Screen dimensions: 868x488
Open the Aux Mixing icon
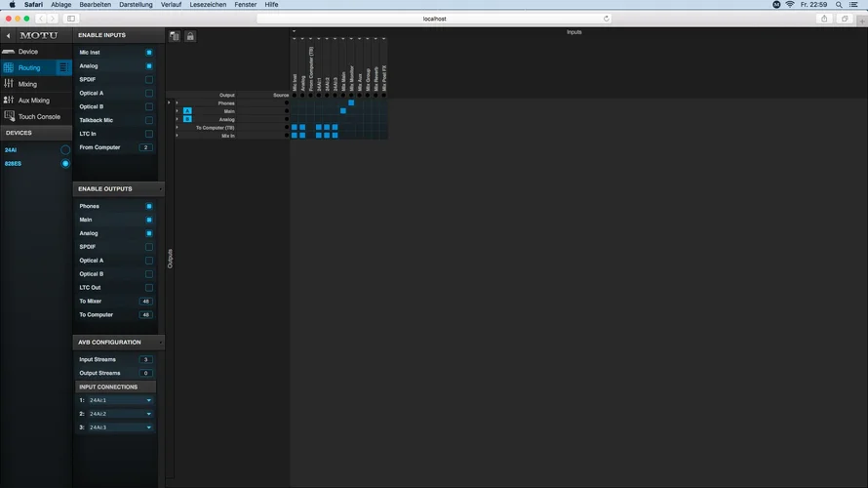(9, 101)
